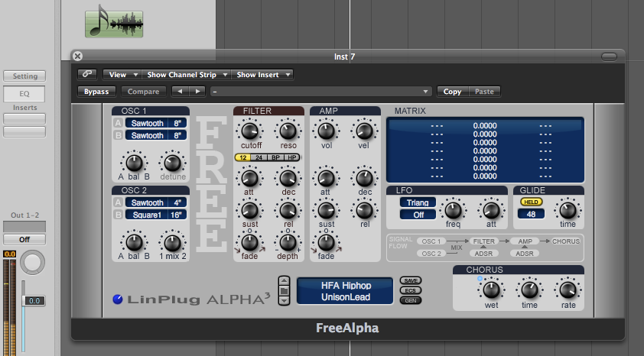Open LFO Triang waveform selector
Screen dimensions: 644x356
click(x=418, y=202)
